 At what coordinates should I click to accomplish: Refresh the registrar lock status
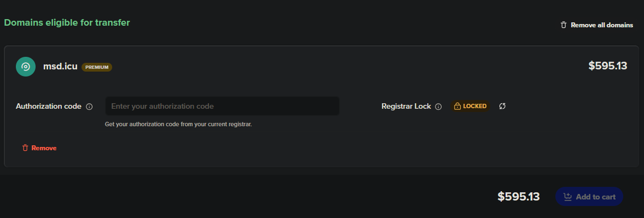[x=502, y=106]
